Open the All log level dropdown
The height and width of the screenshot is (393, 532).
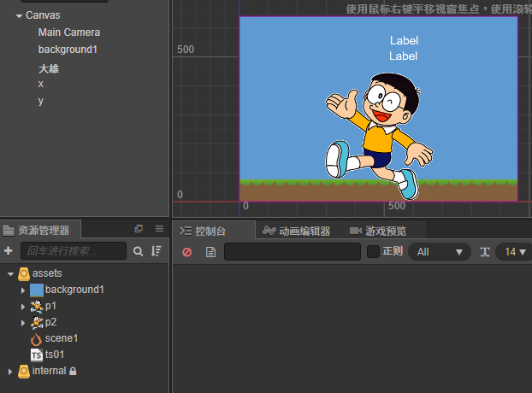pyautogui.click(x=440, y=252)
